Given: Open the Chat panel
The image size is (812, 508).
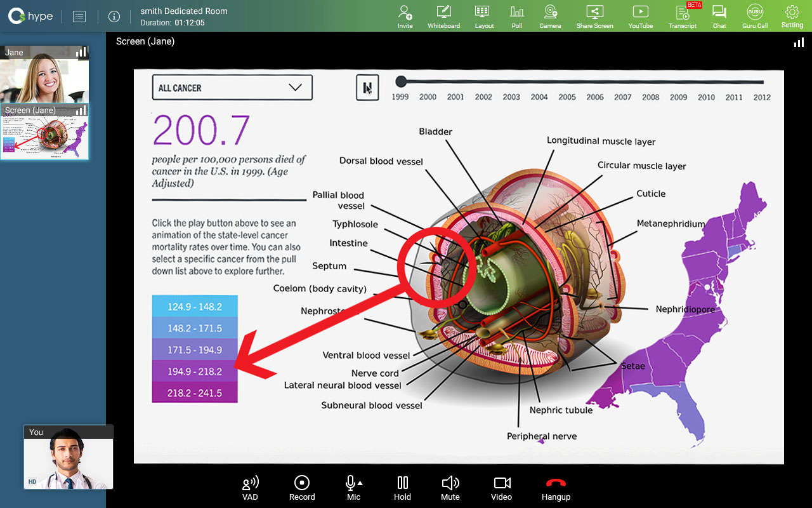Looking at the screenshot, I should click(719, 17).
